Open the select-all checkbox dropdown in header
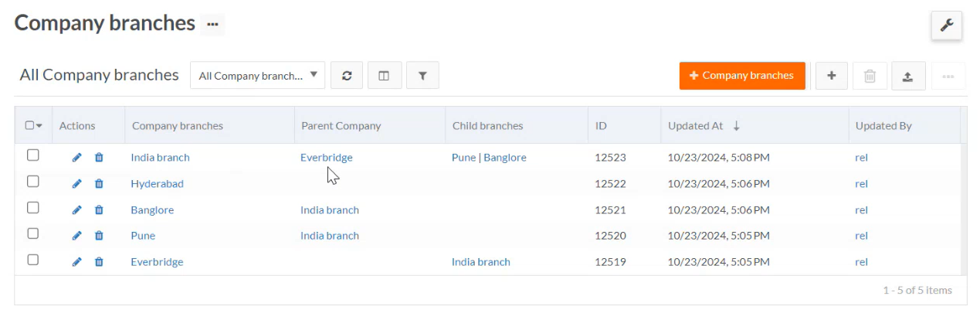 pos(39,126)
